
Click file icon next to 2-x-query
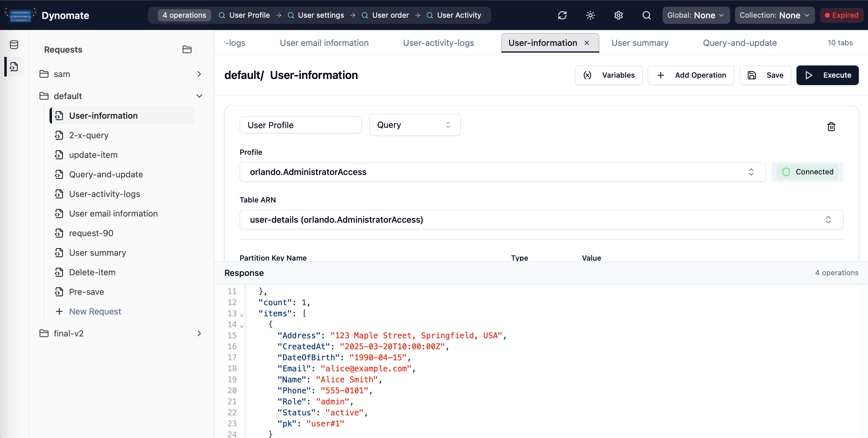[59, 135]
